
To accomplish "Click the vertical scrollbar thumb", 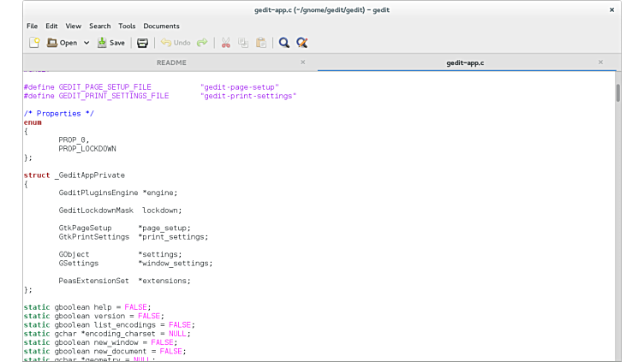I will (x=617, y=92).
